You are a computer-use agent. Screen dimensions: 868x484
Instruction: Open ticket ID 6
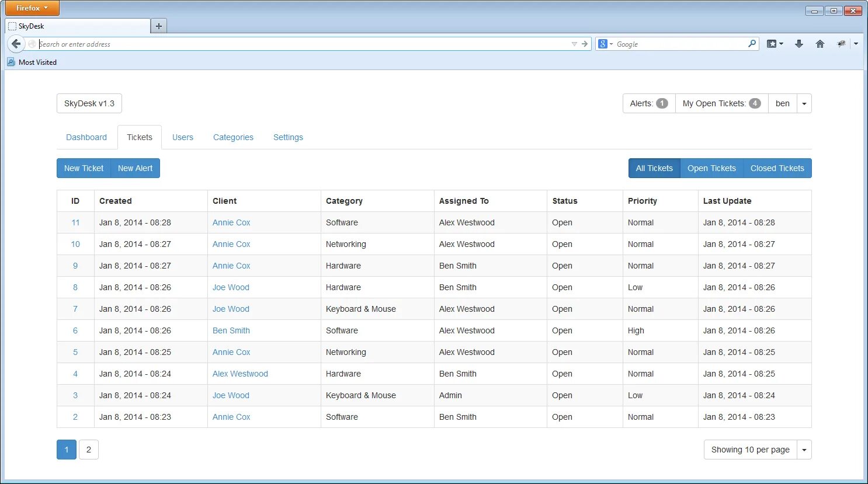pos(75,330)
